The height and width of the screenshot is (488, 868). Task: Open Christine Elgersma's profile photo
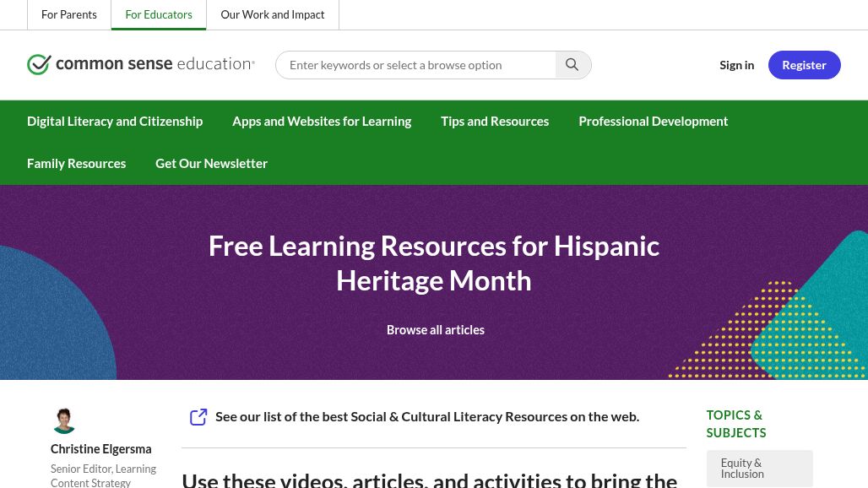64,420
